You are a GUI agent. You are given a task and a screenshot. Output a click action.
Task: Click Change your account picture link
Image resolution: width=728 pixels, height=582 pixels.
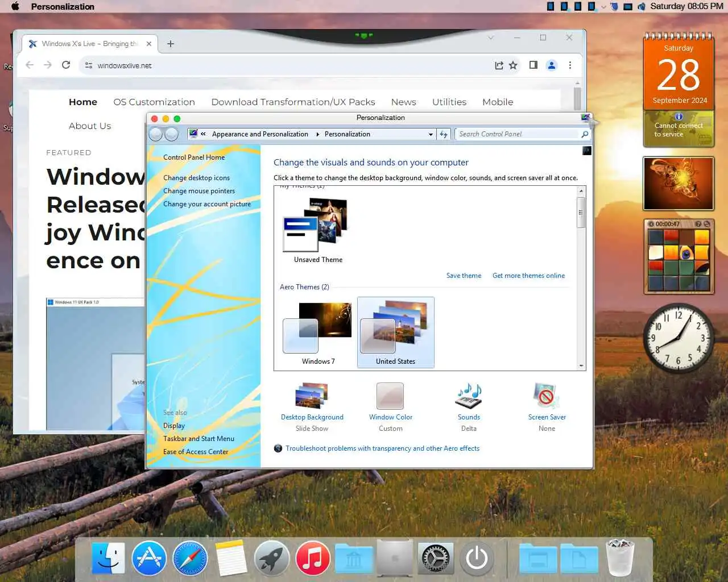click(x=207, y=204)
